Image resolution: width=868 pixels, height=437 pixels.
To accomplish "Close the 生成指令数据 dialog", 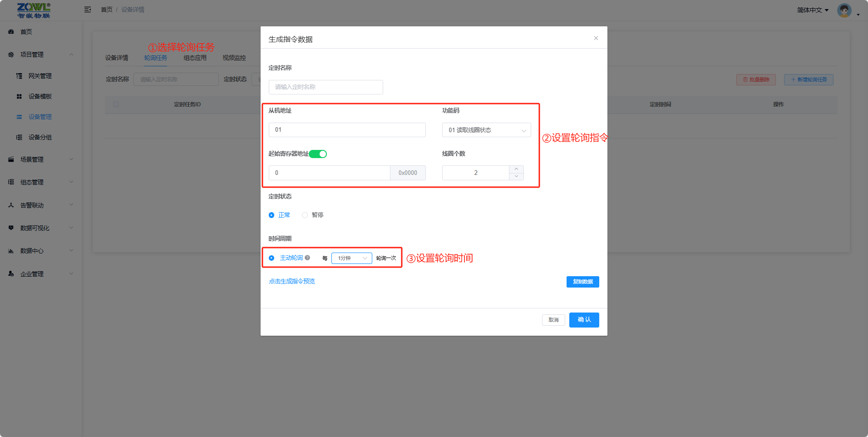I will pos(596,38).
